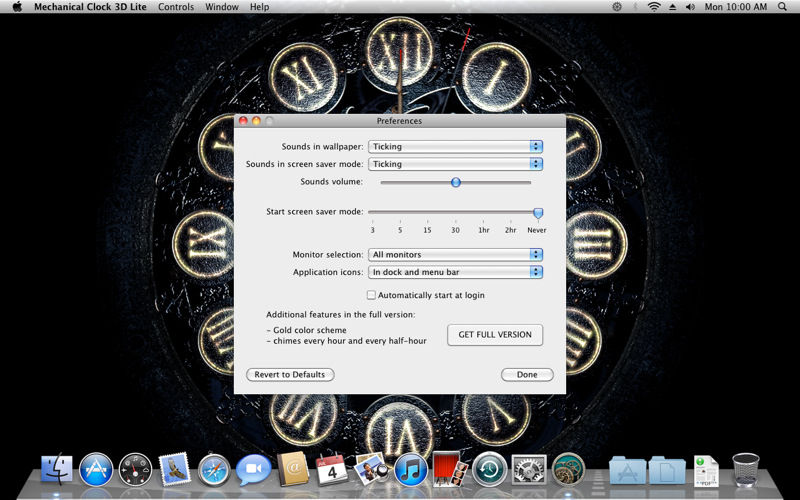
Task: Open the iCal calendar dock icon
Action: pos(332,469)
